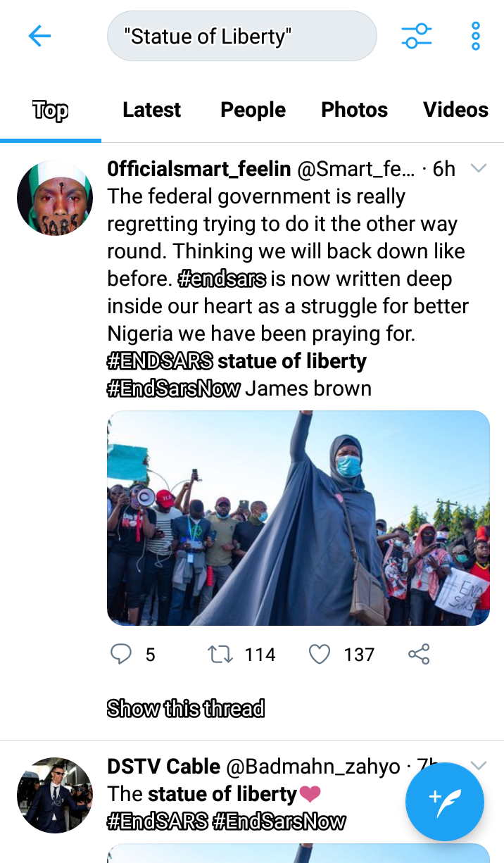
Task: Open DSTV Cable's profile avatar
Action: [x=55, y=795]
